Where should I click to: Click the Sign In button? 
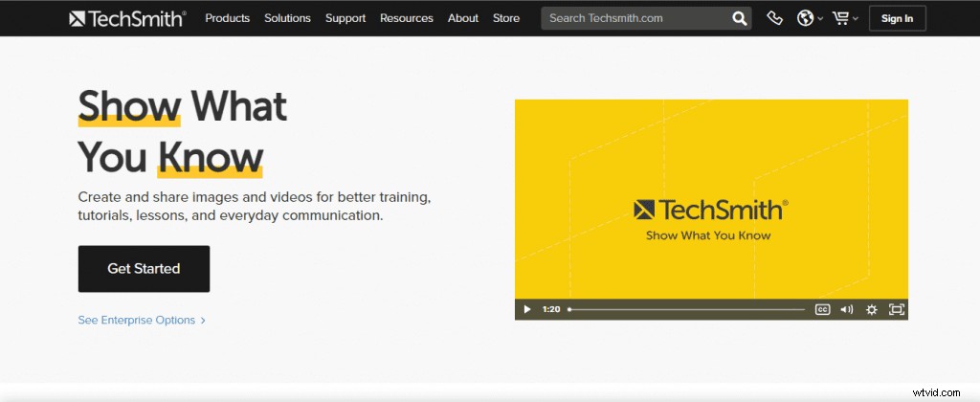tap(897, 18)
